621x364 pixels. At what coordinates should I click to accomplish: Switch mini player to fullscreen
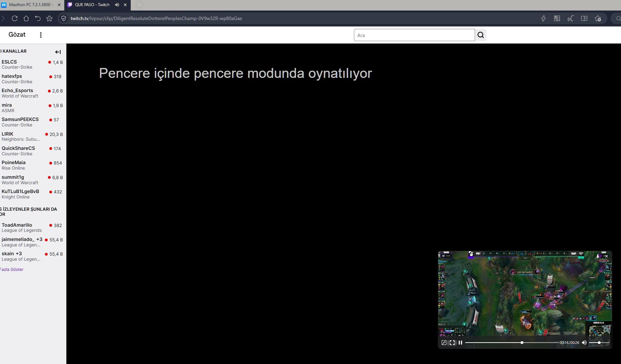[x=452, y=343]
